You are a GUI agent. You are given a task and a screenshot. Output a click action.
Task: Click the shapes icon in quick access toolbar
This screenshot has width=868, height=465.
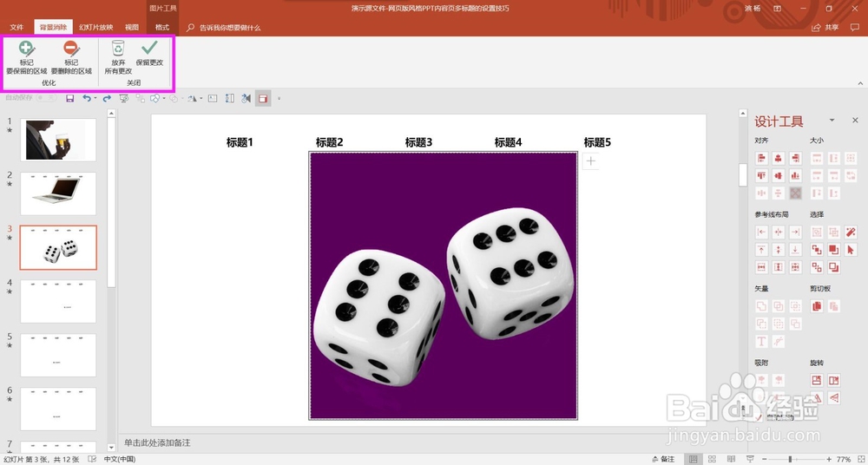155,99
